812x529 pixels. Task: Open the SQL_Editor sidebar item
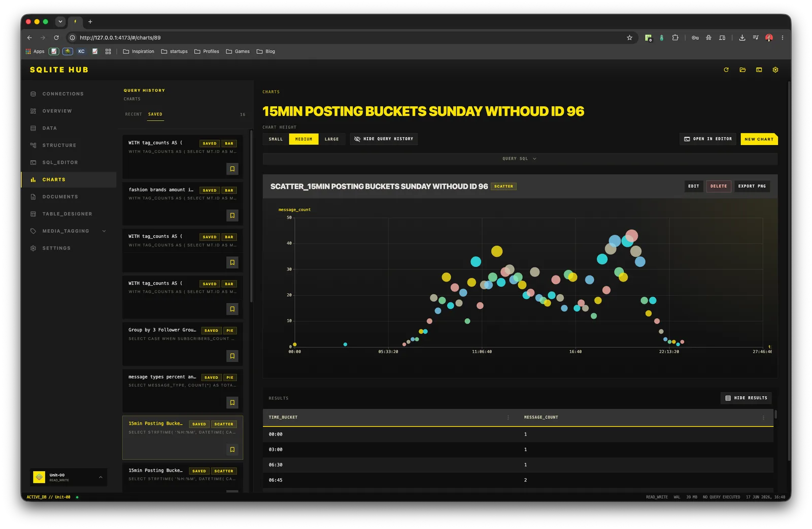click(60, 163)
